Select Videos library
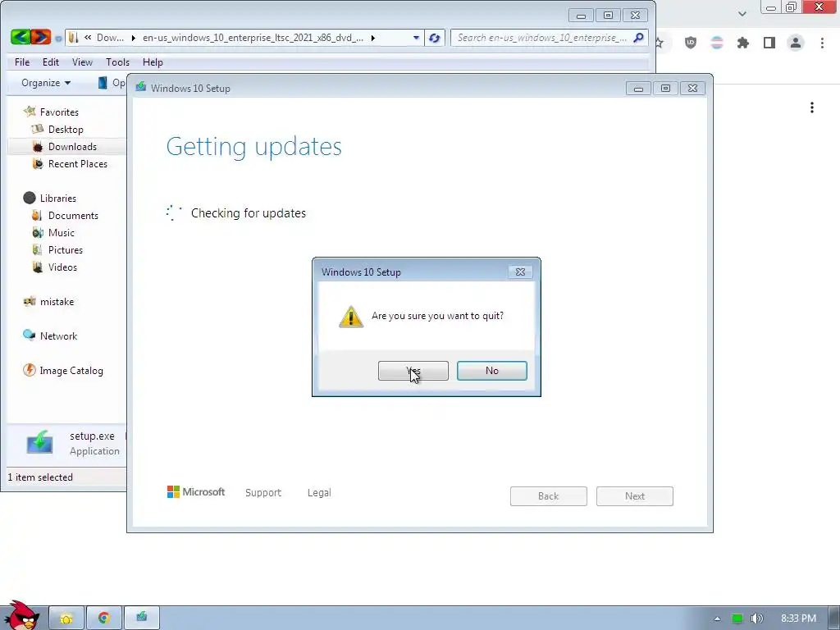Viewport: 840px width, 630px height. [62, 267]
